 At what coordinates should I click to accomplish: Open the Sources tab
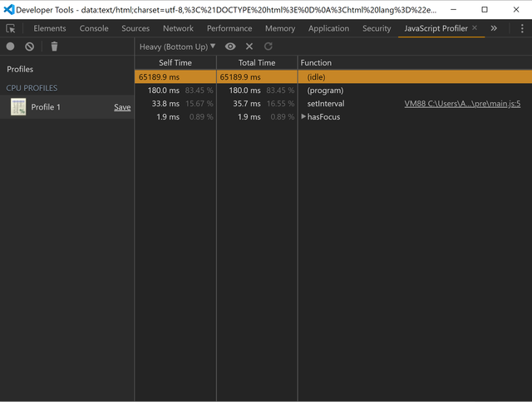point(135,28)
